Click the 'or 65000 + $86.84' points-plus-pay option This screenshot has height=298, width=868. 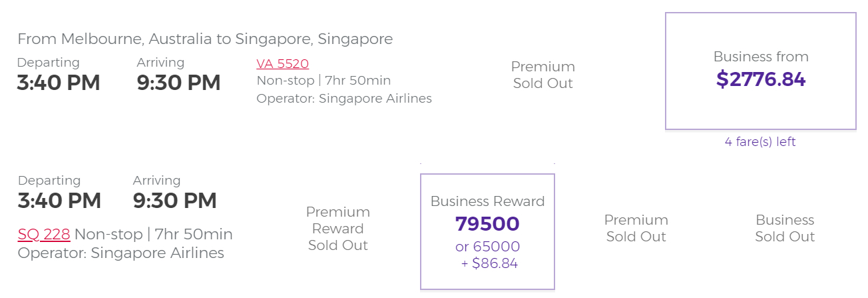click(487, 255)
